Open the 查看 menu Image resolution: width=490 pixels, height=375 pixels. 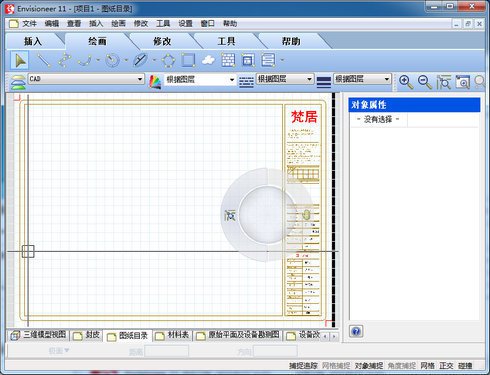click(74, 24)
